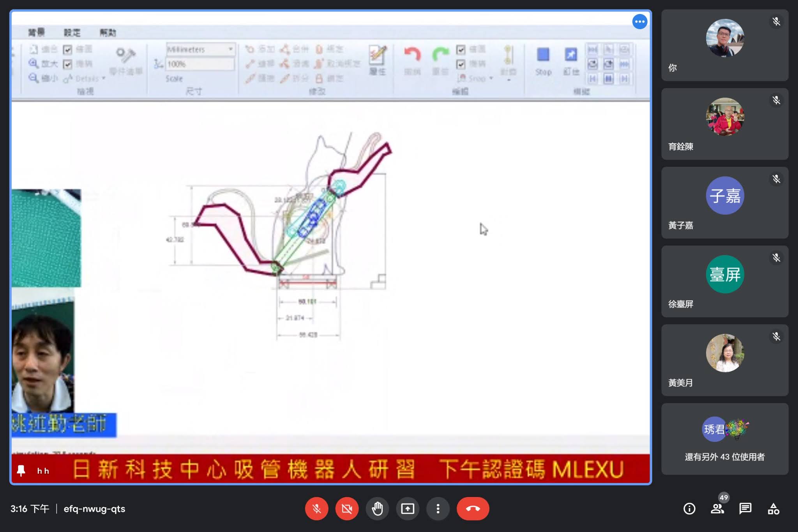The width and height of the screenshot is (798, 532).
Task: Click the step-back control left of pause
Action: click(592, 79)
